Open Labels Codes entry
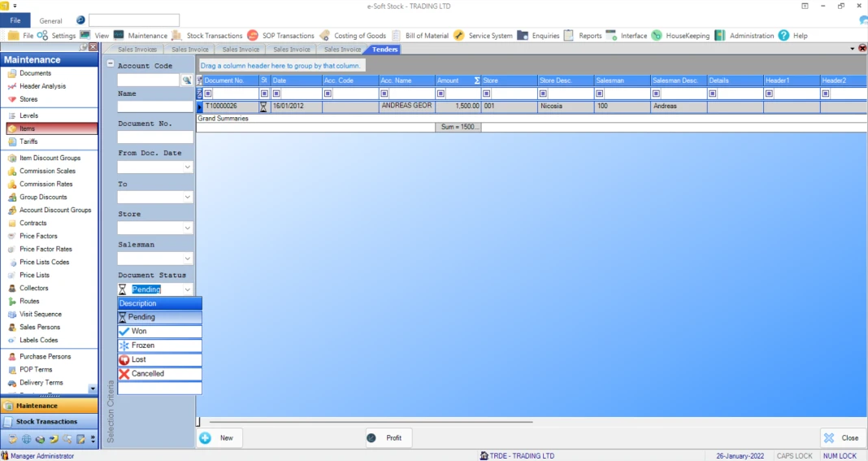Image resolution: width=868 pixels, height=461 pixels. pyautogui.click(x=38, y=340)
